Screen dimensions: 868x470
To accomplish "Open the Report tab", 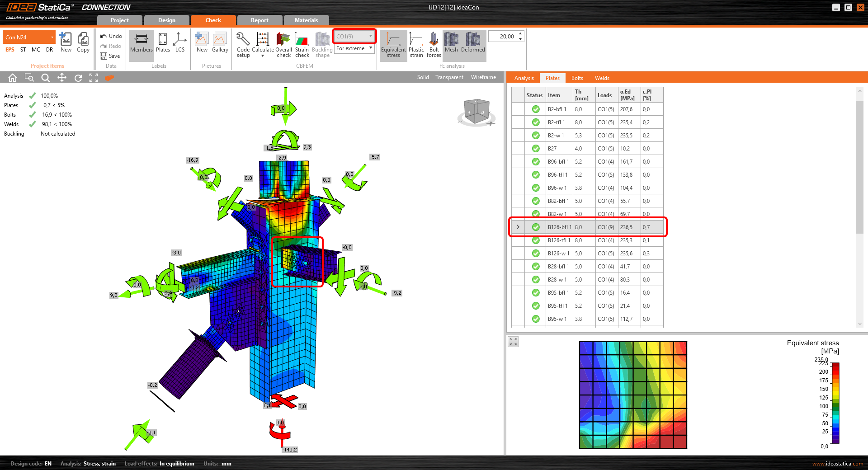I will (259, 20).
